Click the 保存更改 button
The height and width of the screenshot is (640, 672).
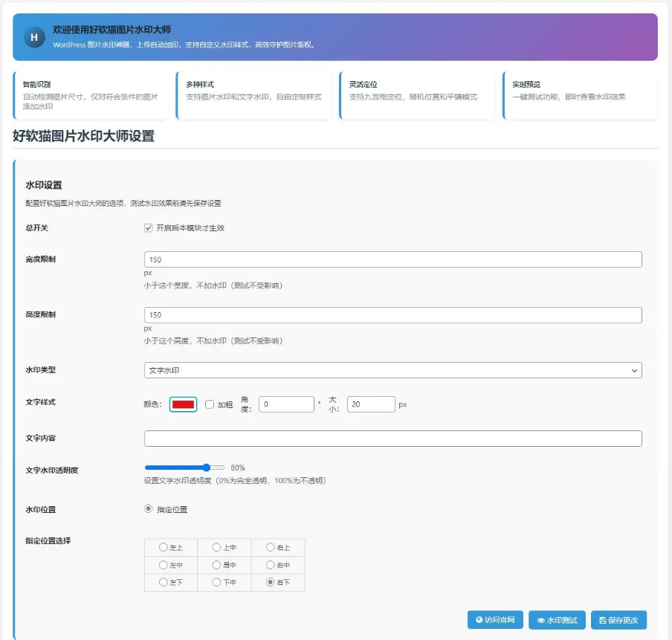point(618,620)
